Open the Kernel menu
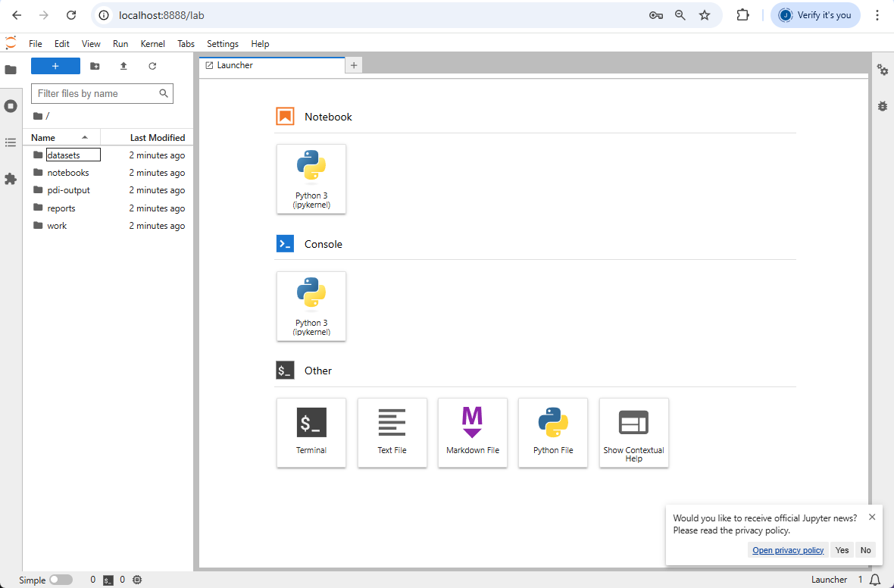 pos(153,44)
